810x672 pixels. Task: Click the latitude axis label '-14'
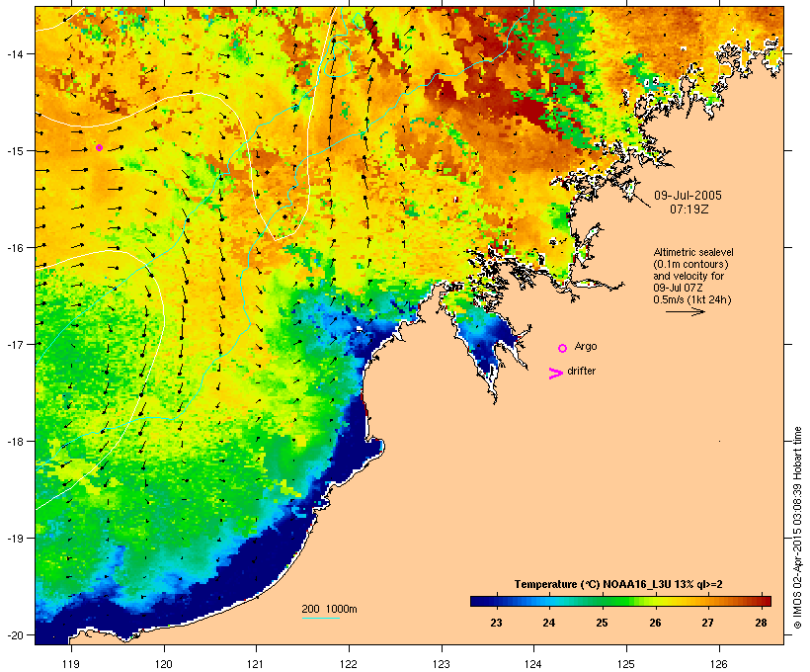click(14, 54)
